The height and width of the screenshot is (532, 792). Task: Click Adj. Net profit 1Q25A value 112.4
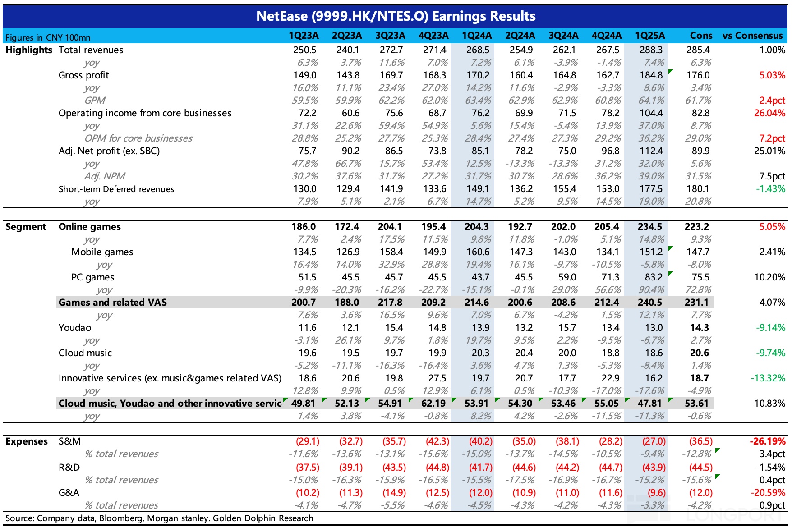(651, 151)
